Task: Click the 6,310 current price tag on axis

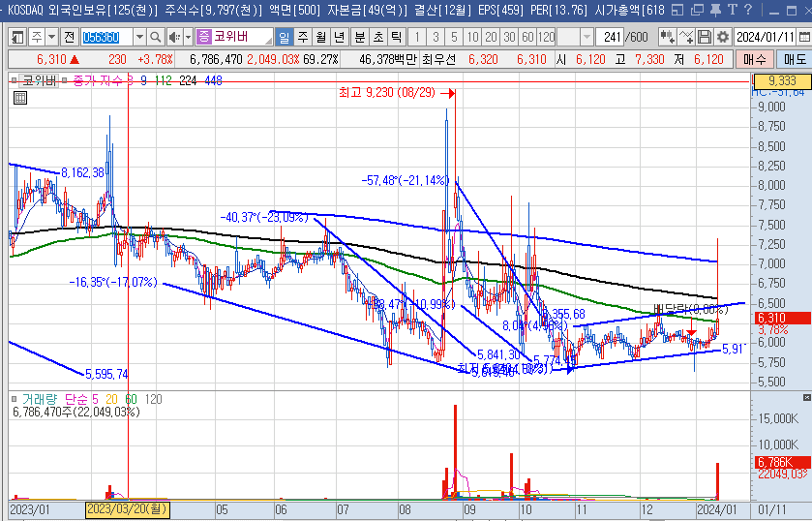Action: click(783, 318)
